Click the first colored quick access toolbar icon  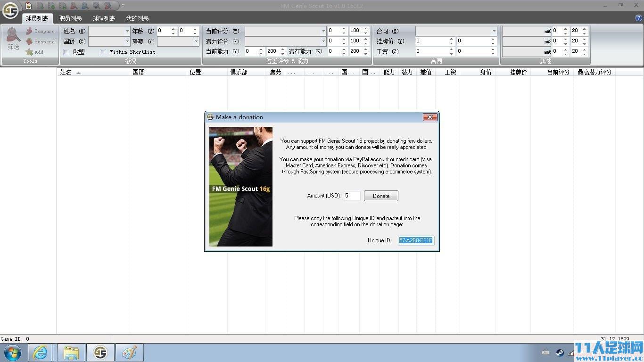coord(29,6)
